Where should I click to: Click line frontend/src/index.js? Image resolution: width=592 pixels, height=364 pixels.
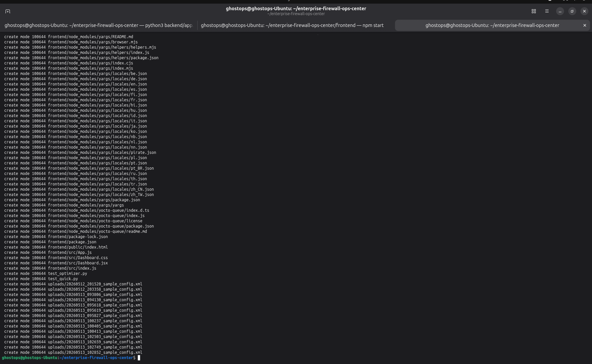point(50,268)
